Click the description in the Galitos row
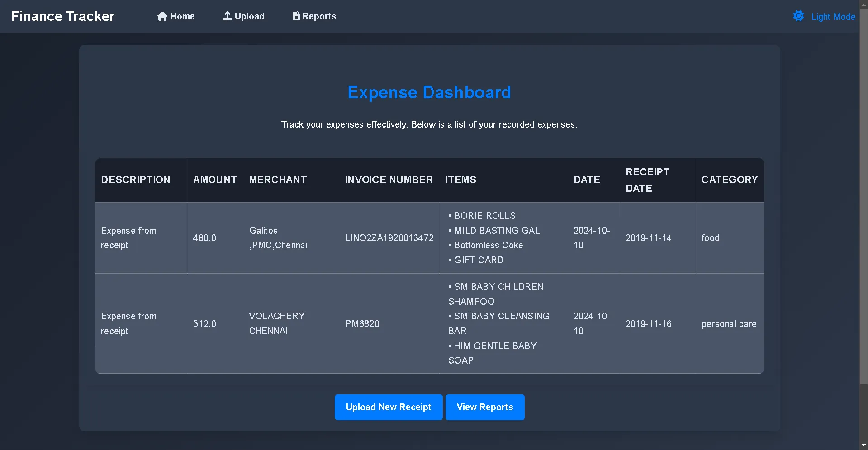Viewport: 868px width, 450px height. (128, 238)
